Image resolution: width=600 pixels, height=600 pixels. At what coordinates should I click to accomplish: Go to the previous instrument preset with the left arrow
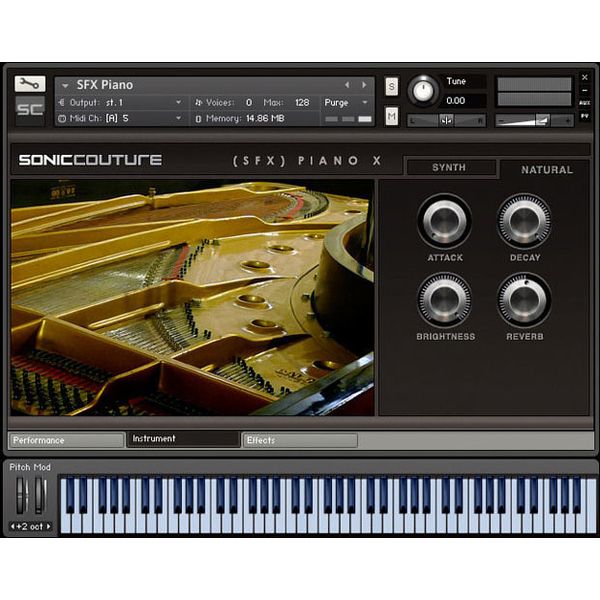point(347,85)
